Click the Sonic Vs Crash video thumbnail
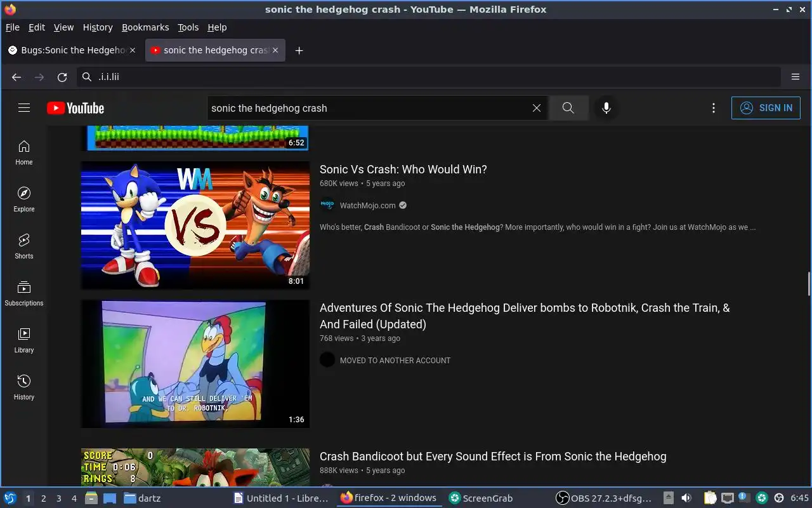The image size is (812, 508). coord(195,225)
